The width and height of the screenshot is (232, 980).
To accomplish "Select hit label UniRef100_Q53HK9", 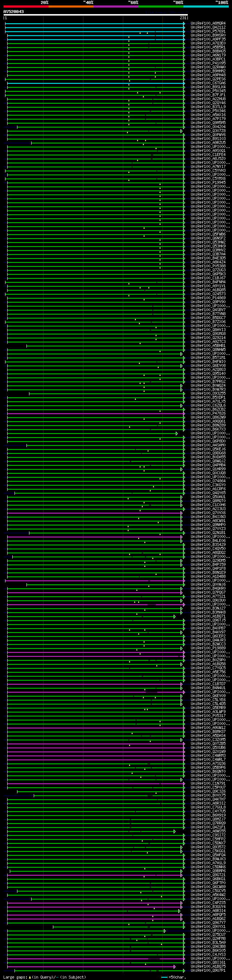I will click(208, 246).
